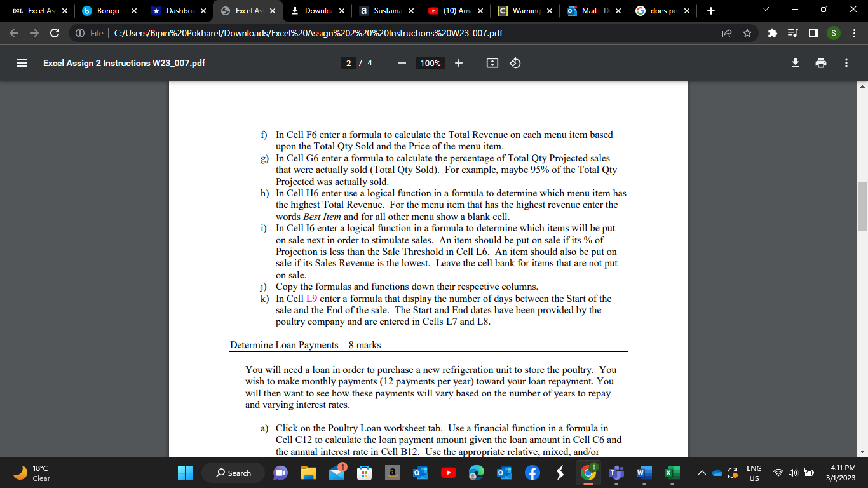The image size is (868, 488).
Task: Open Chrome three-dot menu
Action: pos(853,33)
